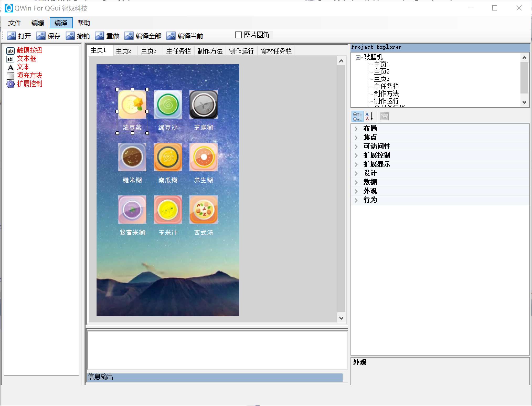
Task: Choose the 填充方块 fill block tool
Action: (x=29, y=75)
